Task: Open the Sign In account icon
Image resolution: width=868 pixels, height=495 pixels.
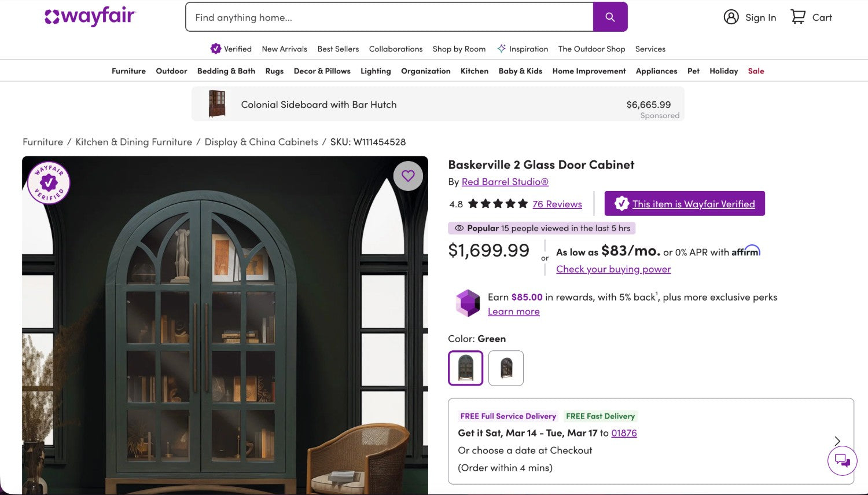Action: (x=731, y=17)
